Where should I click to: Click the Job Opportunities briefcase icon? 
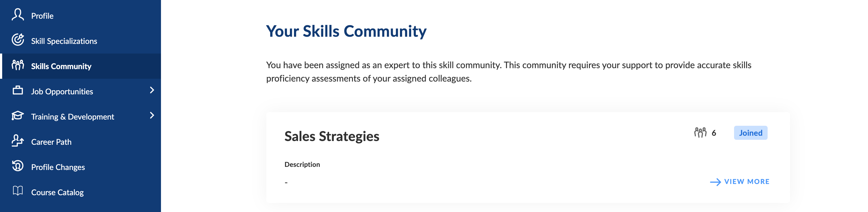coord(17,91)
